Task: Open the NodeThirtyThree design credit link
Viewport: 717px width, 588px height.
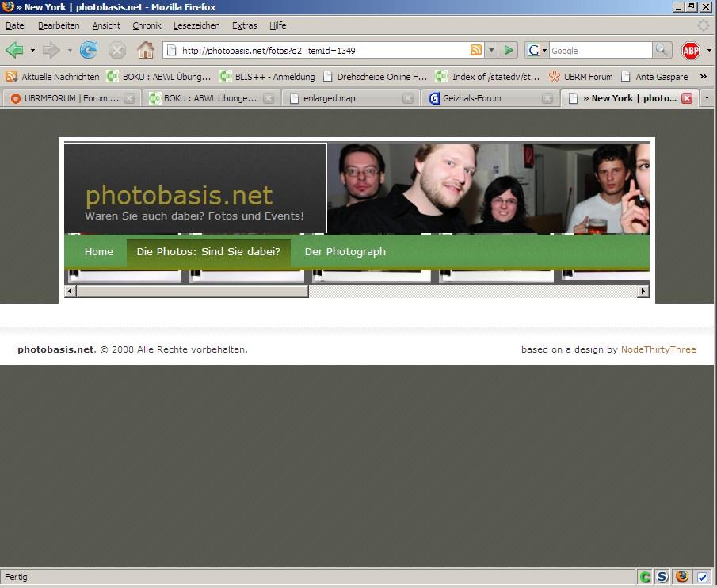Action: point(658,349)
